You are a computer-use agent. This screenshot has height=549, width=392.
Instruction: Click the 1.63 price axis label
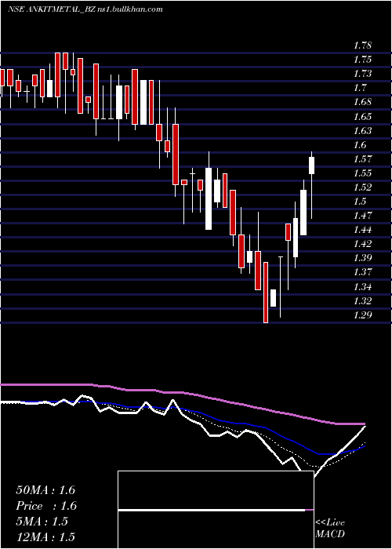[362, 131]
